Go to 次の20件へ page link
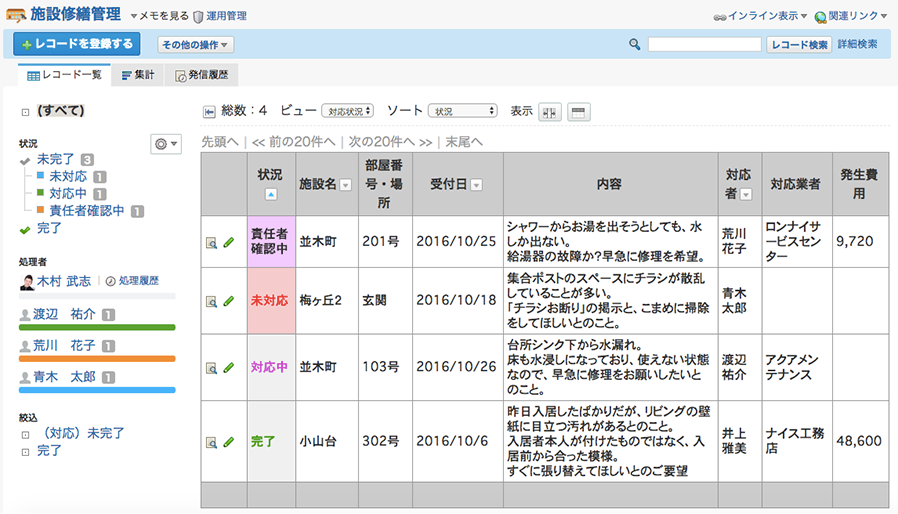The image size is (898, 514). (x=391, y=142)
